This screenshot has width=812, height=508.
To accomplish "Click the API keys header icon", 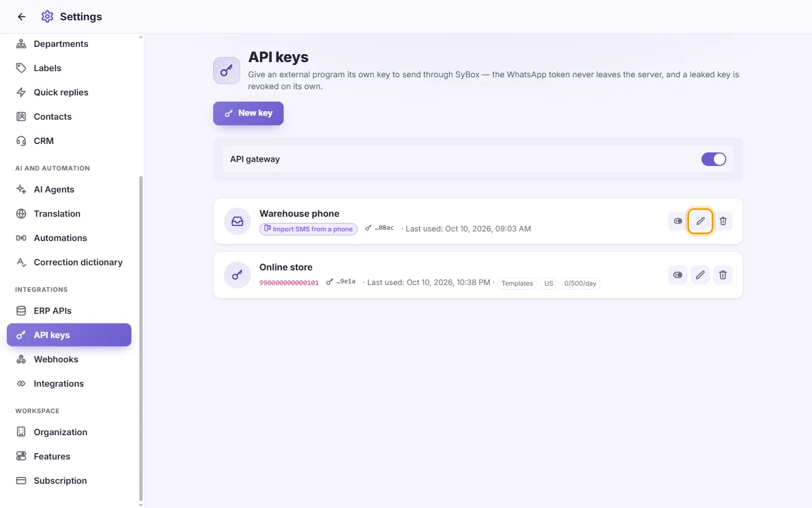I will 227,71.
